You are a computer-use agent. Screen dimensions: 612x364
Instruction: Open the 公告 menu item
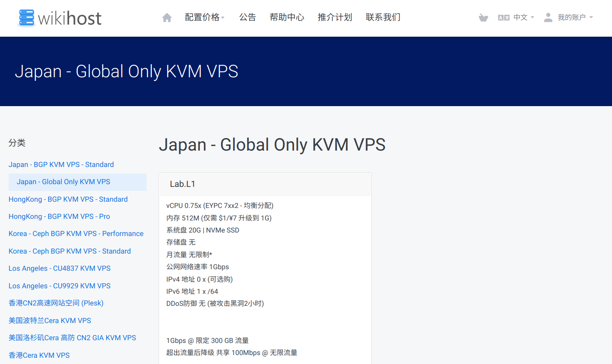tap(248, 17)
